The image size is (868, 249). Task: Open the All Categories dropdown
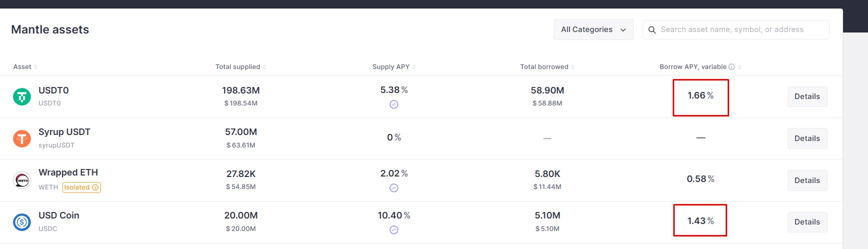tap(593, 29)
